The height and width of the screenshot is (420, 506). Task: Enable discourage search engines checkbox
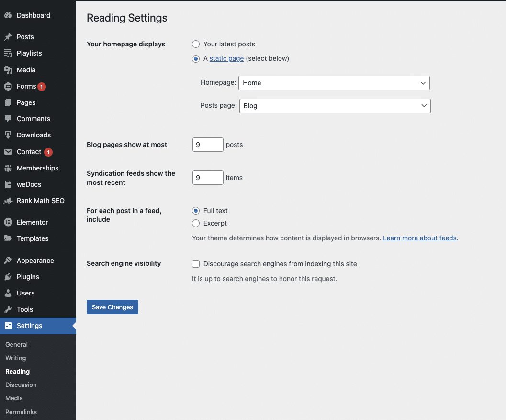click(x=196, y=264)
